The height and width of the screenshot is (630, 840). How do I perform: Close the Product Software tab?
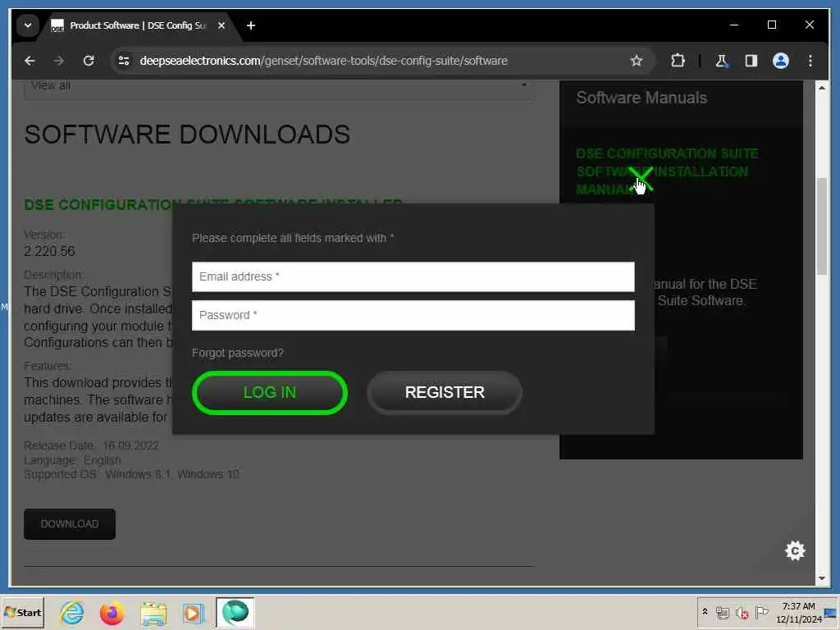(221, 25)
